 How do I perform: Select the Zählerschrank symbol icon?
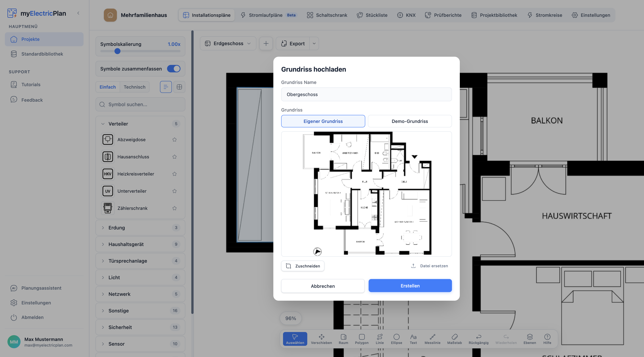pos(108,208)
